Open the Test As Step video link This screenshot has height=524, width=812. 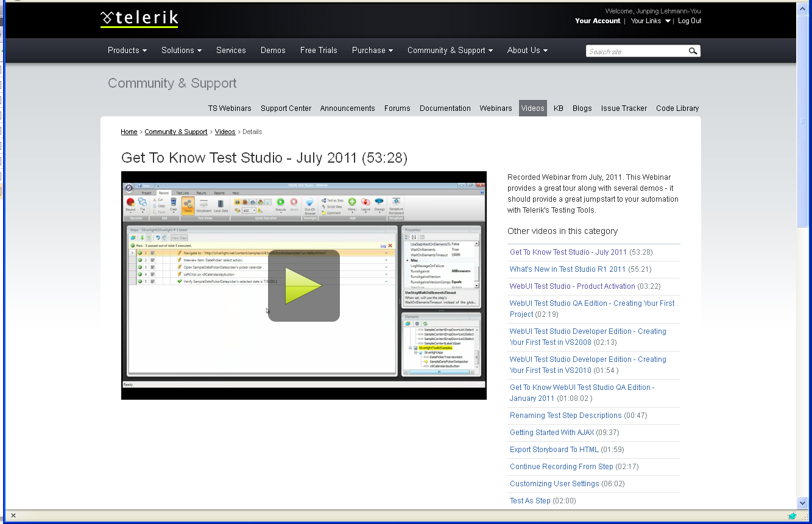tap(530, 501)
